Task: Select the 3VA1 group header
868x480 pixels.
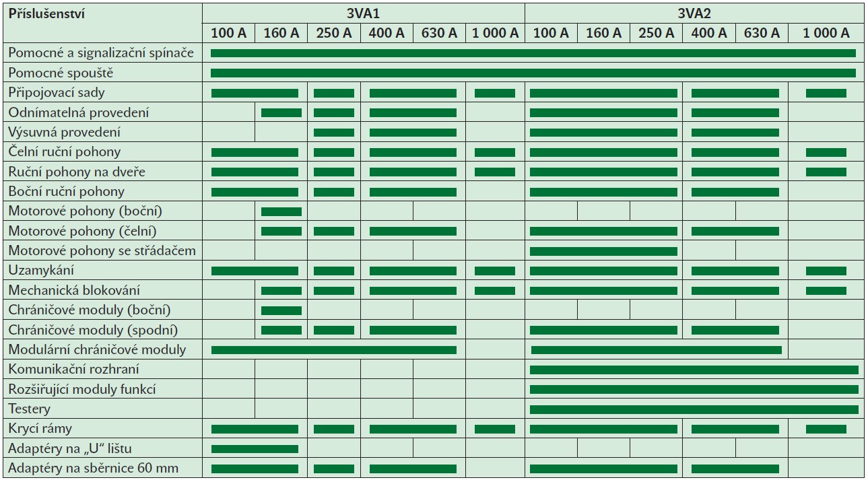Action: coord(363,13)
